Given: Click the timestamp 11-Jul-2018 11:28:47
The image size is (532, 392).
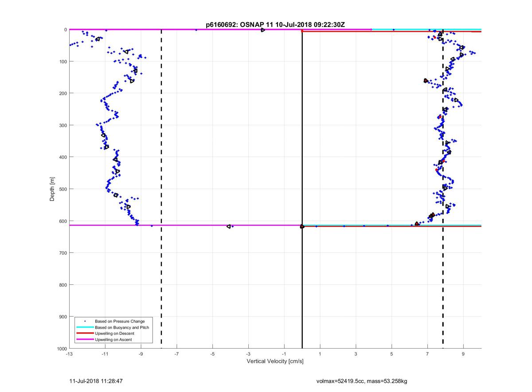Looking at the screenshot, I should (96, 380).
